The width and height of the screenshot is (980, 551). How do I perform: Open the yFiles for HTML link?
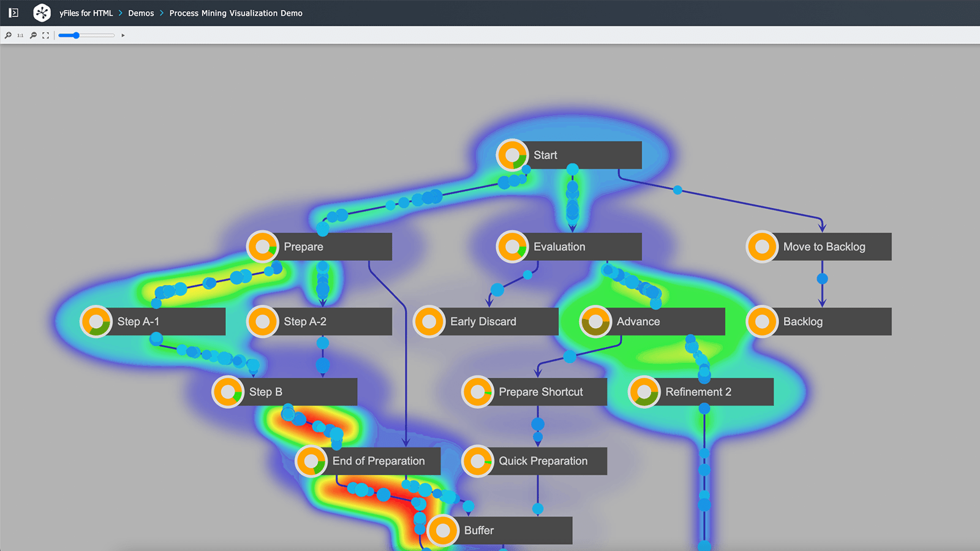(x=86, y=13)
